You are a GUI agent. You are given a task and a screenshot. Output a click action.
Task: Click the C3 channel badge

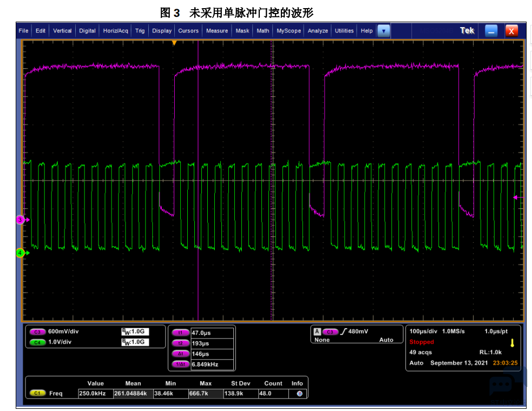point(37,332)
